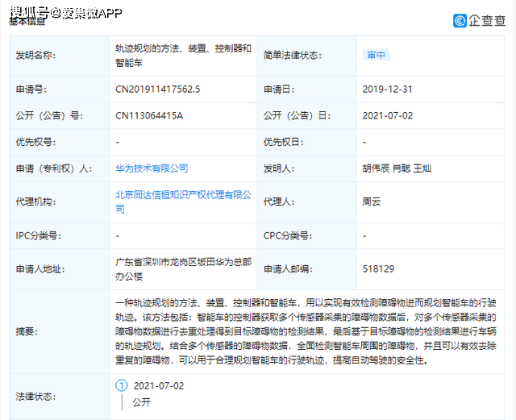Image resolution: width=516 pixels, height=420 pixels.
Task: Open the 北京同达信恒知识产权代理有限公司 agency link
Action: point(183,202)
